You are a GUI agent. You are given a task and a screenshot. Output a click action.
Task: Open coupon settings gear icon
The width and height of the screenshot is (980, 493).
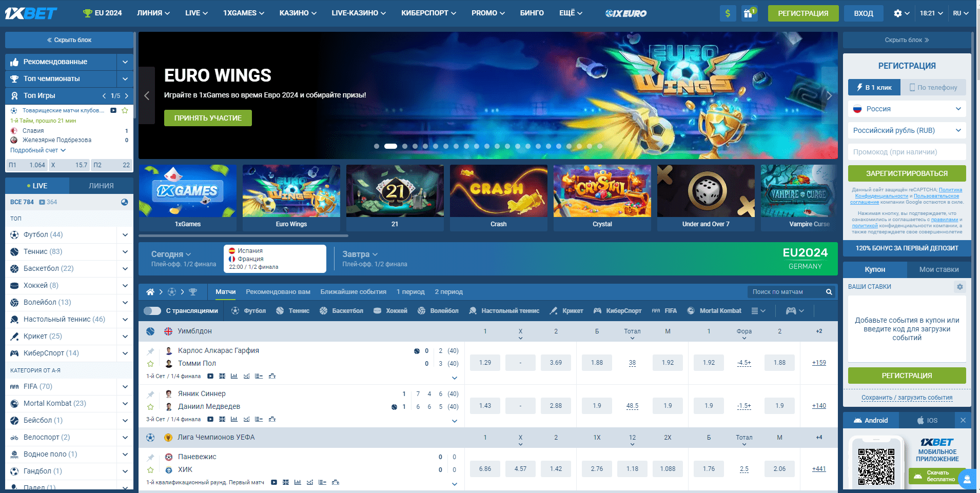[x=960, y=287]
